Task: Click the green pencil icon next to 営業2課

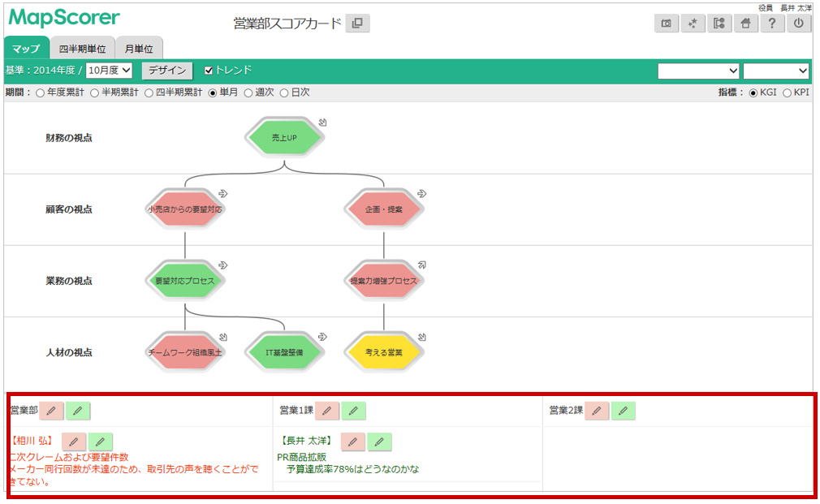Action: click(x=624, y=411)
